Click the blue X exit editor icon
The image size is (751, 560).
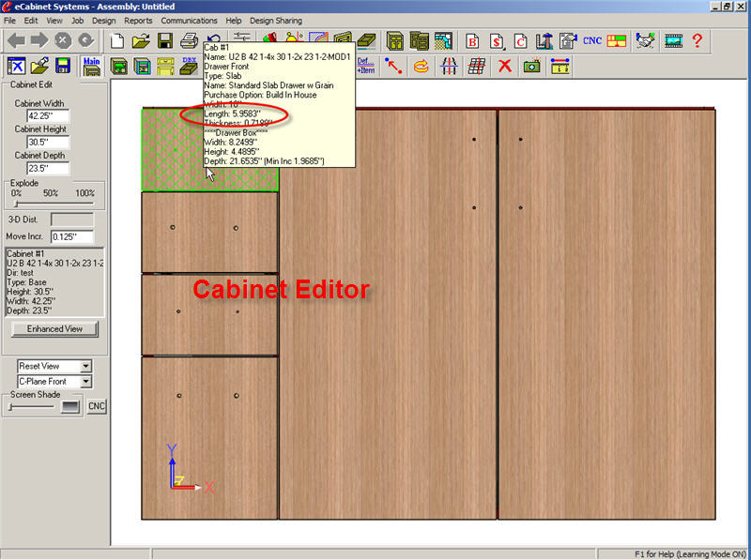point(16,66)
